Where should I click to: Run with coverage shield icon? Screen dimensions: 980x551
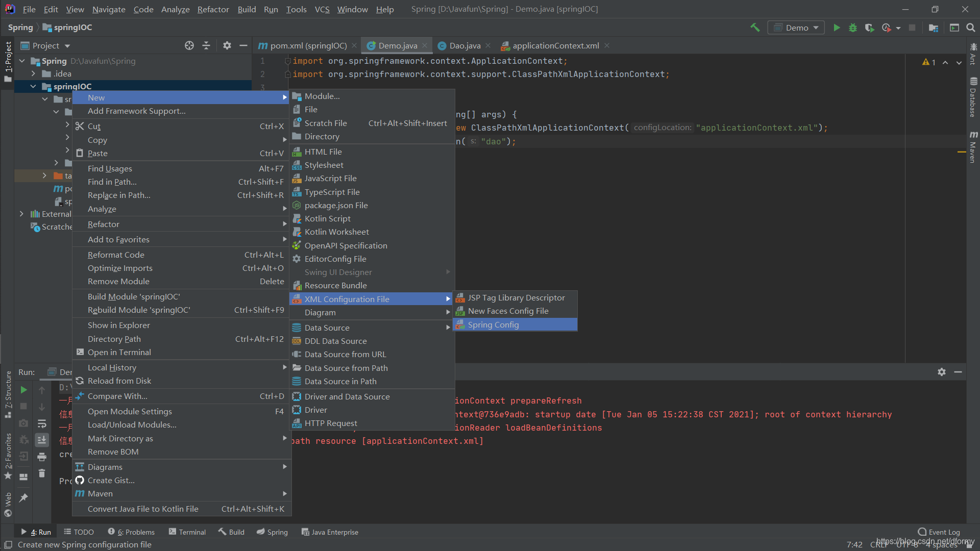coord(869,28)
